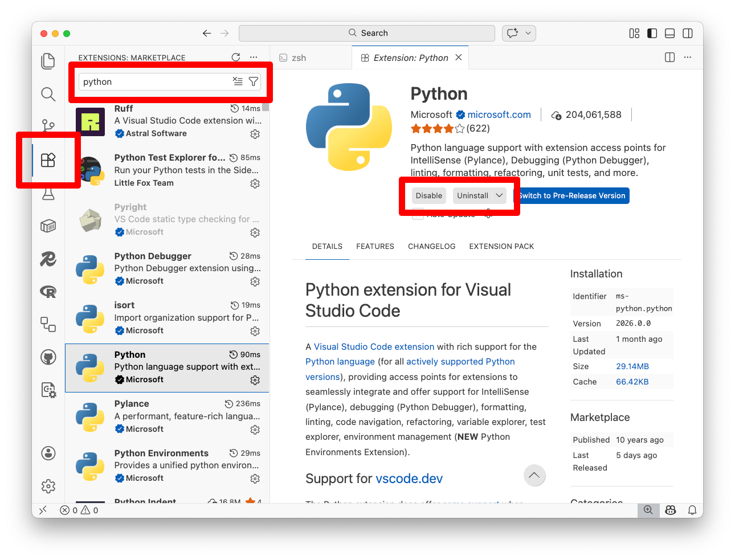
Task: Enable Auto Update for the Python extension
Action: tap(418, 214)
